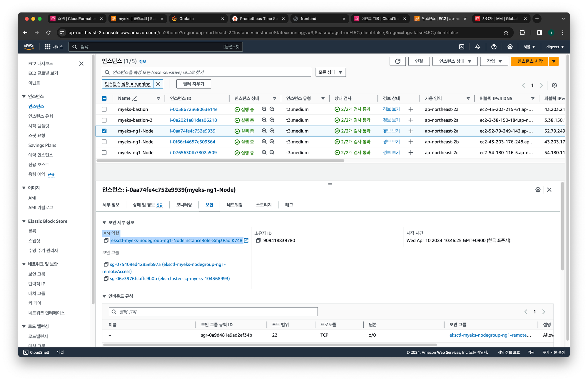Screen dimensions: 588x381
Task: Focus the instance search filter field
Action: (x=206, y=72)
